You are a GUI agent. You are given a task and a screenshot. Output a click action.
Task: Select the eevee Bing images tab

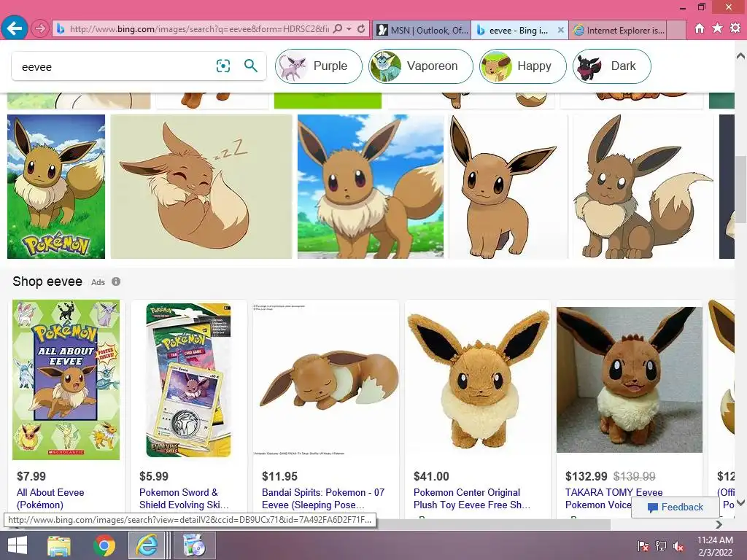point(513,30)
